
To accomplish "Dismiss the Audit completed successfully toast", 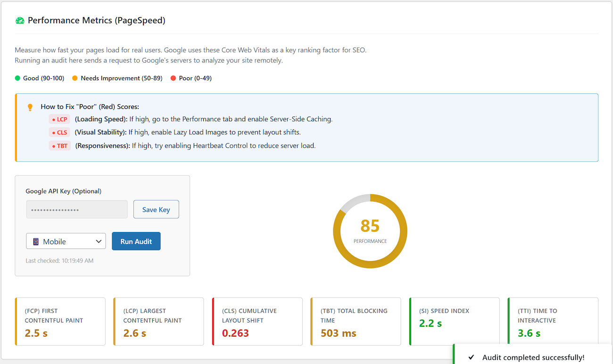I will [532, 357].
